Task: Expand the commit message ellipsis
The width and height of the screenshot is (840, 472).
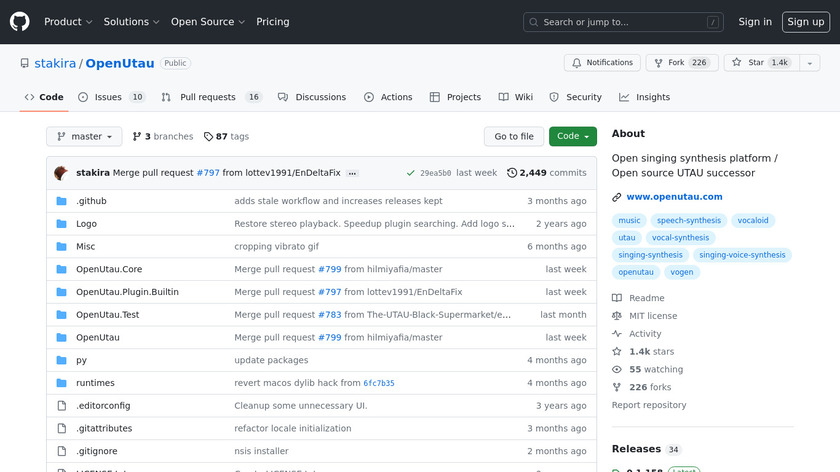Action: [352, 173]
